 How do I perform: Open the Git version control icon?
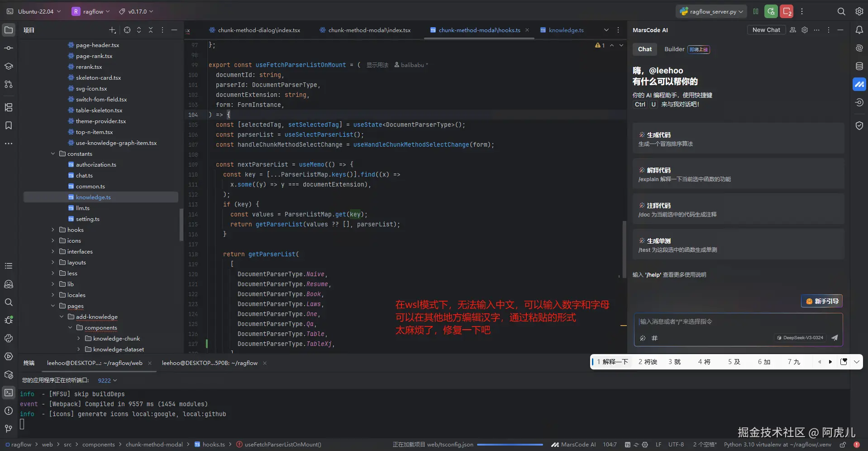click(9, 428)
